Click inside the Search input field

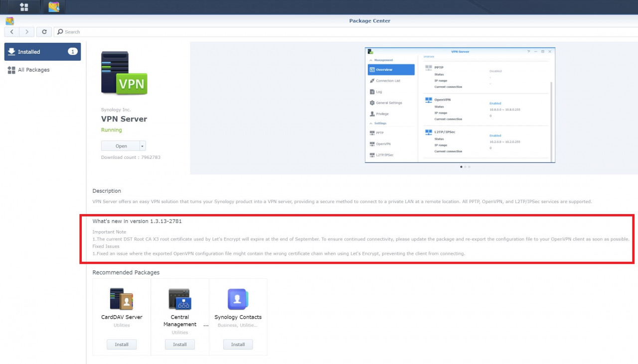pos(90,31)
